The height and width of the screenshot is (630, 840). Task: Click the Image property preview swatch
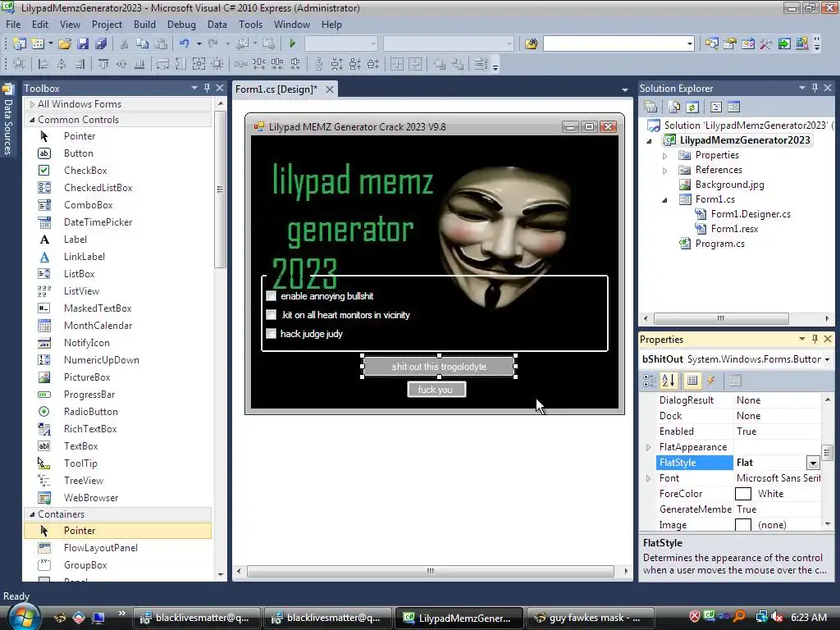coord(743,525)
